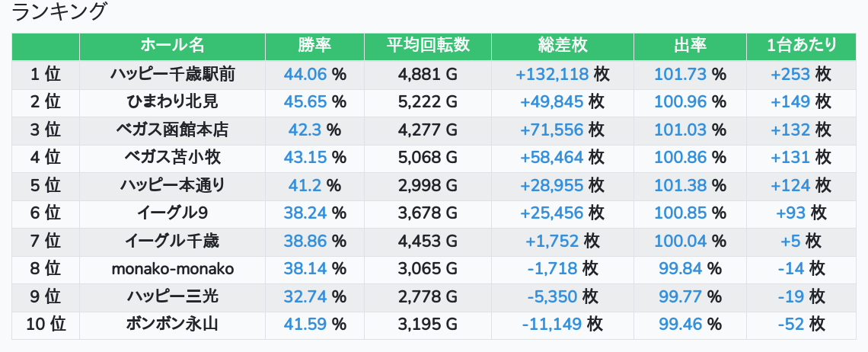Click the 44.06 win rate value

[305, 74]
